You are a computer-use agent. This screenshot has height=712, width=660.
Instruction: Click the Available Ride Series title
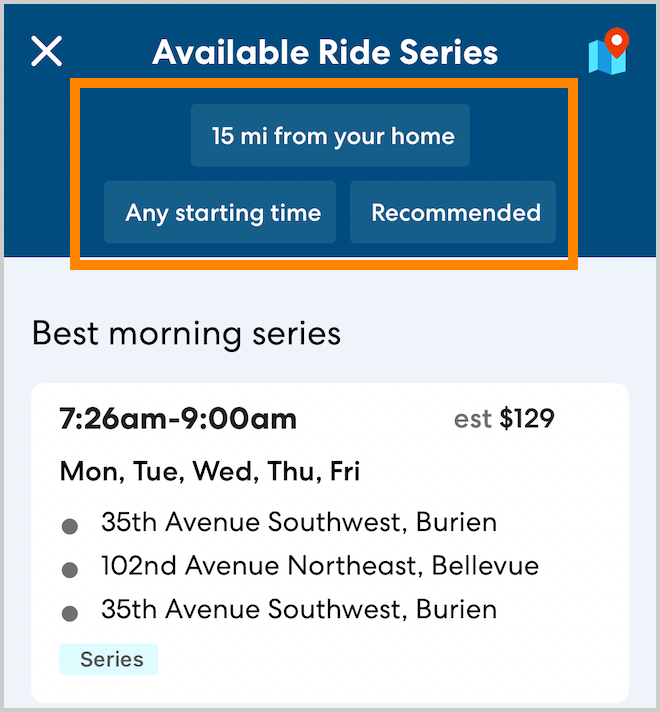325,52
